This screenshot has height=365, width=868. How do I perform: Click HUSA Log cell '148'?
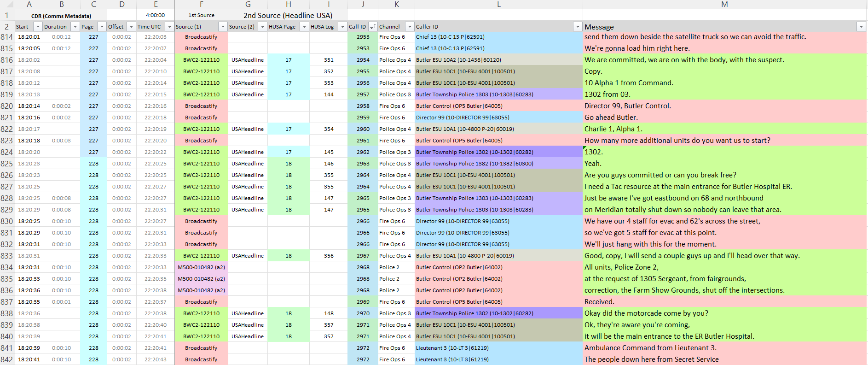tap(329, 313)
